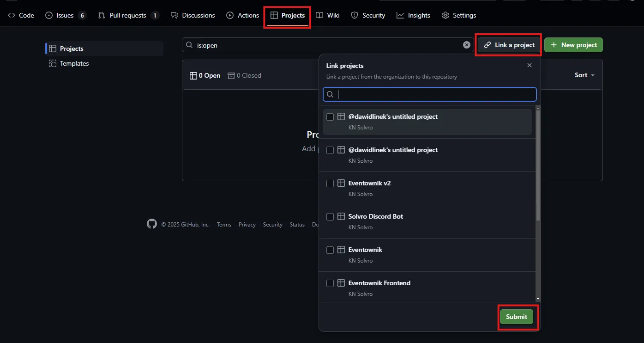Go to the Actions tab
The width and height of the screenshot is (644, 343).
(x=242, y=15)
